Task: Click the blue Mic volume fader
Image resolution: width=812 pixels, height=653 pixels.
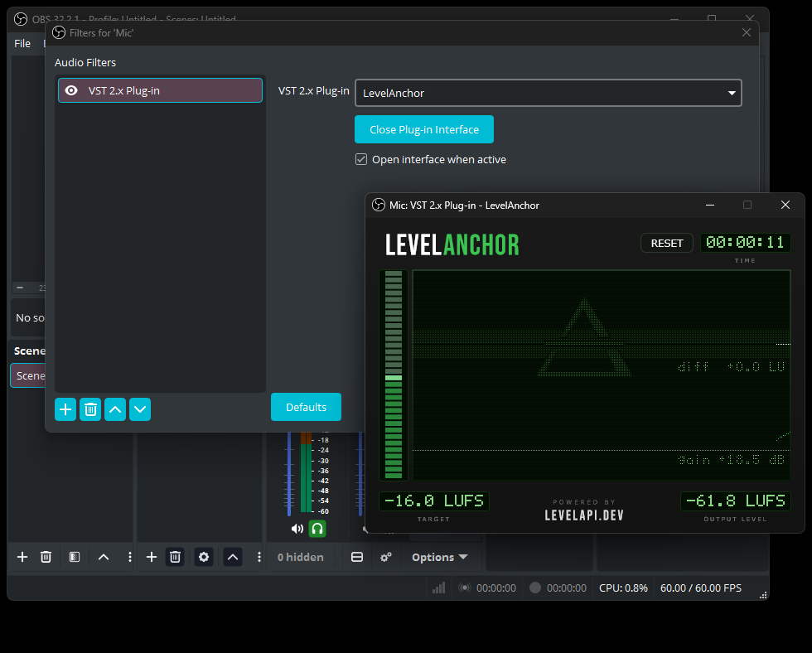Action: 289,474
